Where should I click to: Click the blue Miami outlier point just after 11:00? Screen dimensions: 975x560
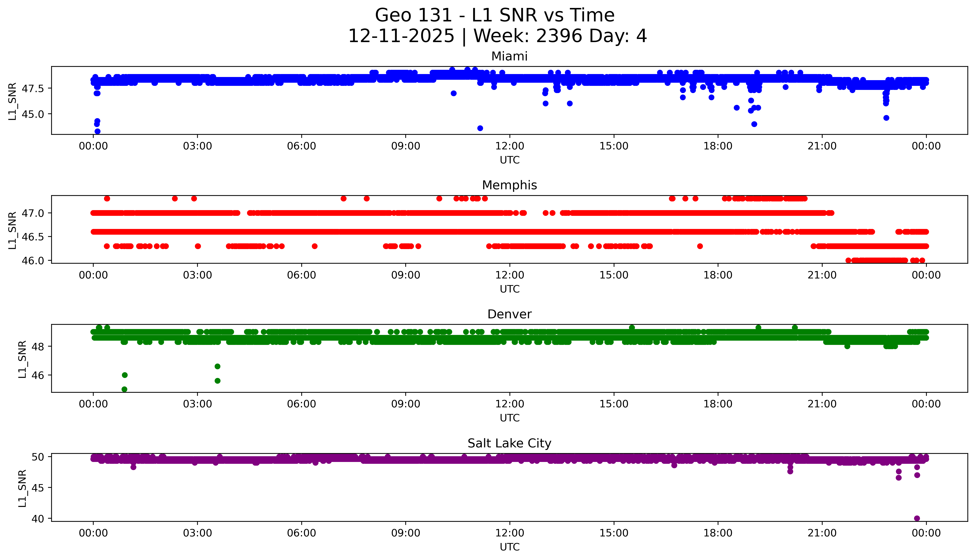point(480,128)
